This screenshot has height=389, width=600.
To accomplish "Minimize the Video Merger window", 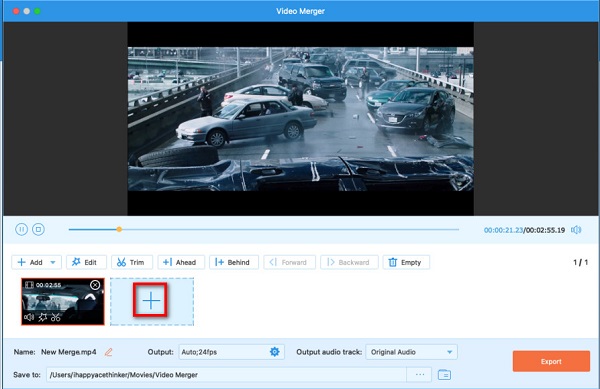I will pyautogui.click(x=27, y=11).
